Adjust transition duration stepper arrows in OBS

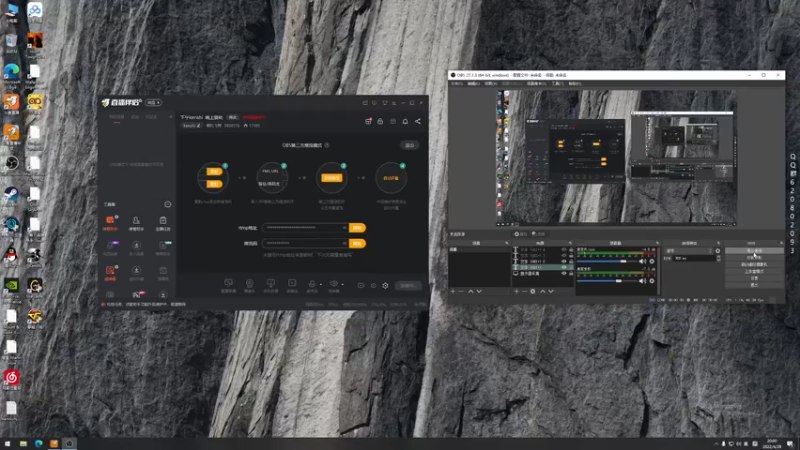(718, 259)
